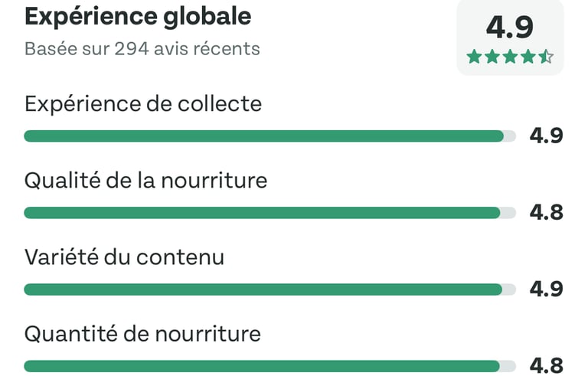Select the "Expérience de collecte" label
588x376 pixels.
click(143, 103)
